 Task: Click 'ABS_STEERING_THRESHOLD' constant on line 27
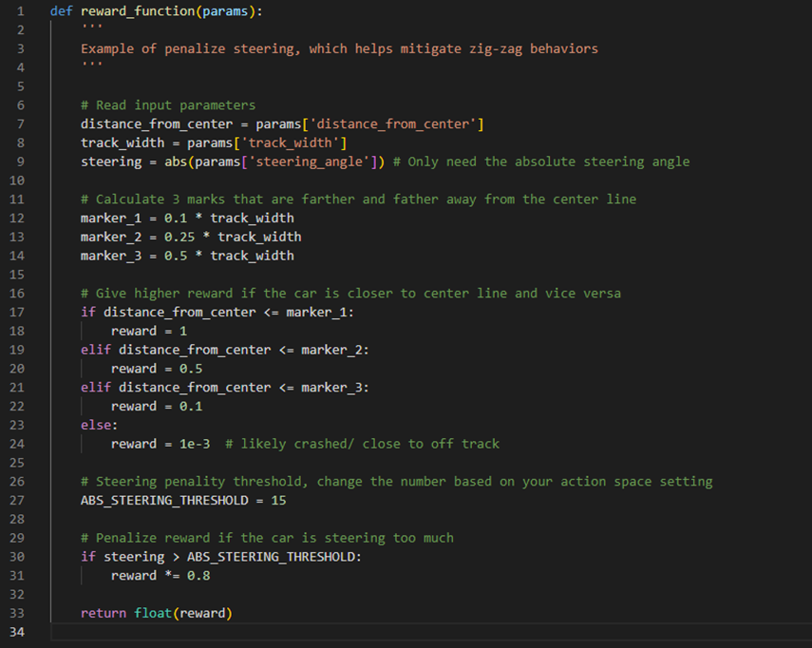[164, 501]
